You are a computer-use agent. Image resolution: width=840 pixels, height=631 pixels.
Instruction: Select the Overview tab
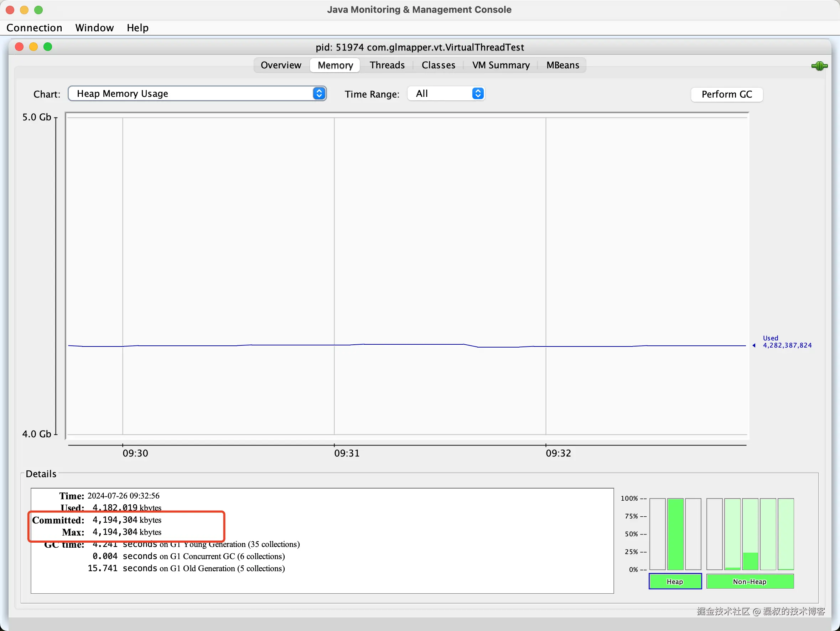[281, 65]
